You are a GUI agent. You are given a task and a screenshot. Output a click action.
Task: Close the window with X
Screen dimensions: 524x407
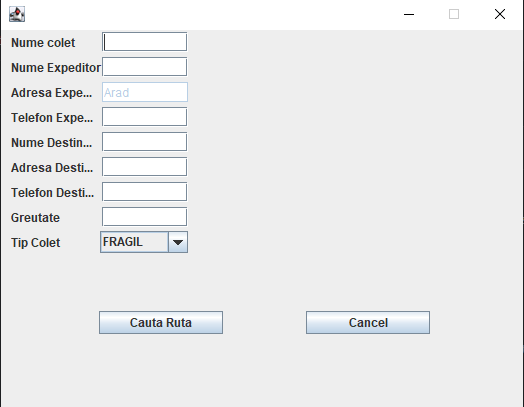[500, 14]
